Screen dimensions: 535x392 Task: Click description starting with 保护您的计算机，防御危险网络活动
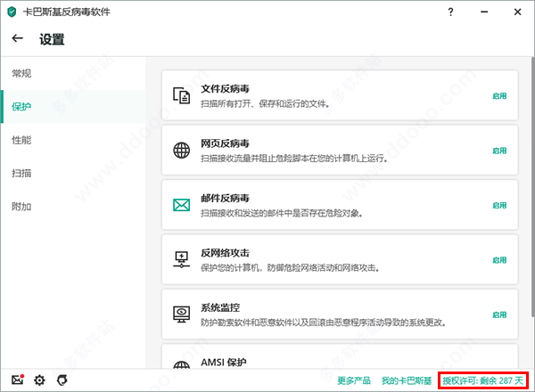click(290, 268)
